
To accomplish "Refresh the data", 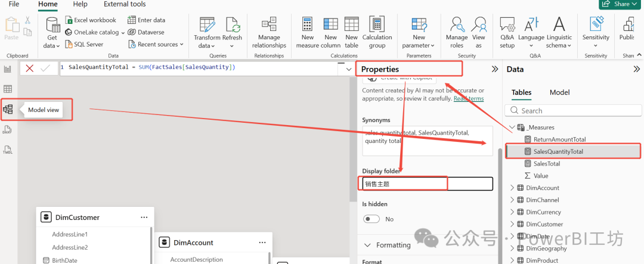I will pos(233,33).
